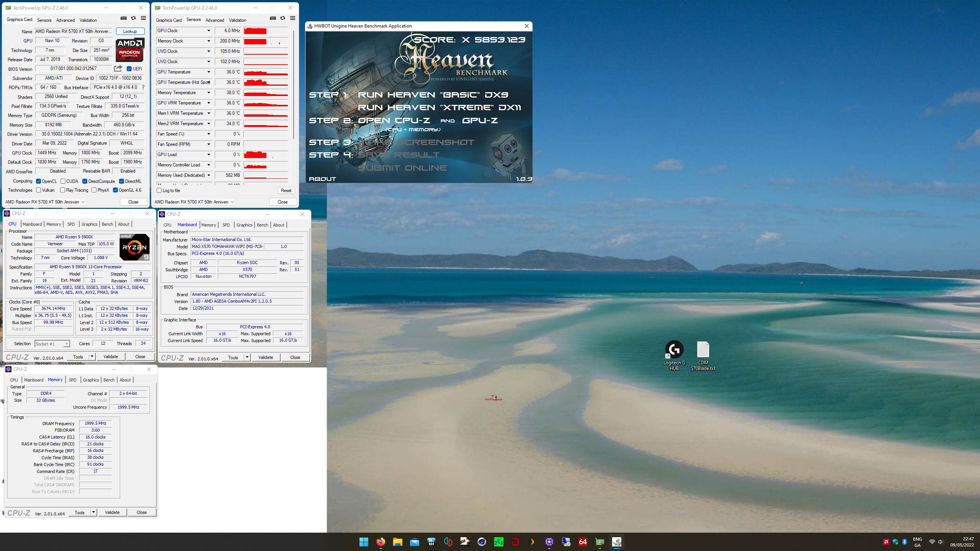Toggle DirectCompute checkbox
Screen dimensions: 980x551
pos(85,181)
